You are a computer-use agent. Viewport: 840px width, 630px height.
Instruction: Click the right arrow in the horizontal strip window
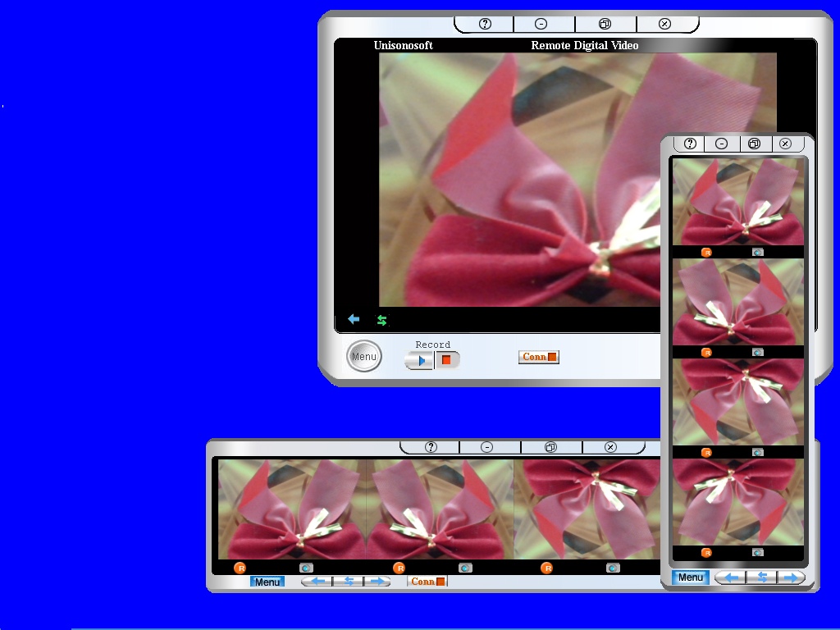click(x=377, y=582)
